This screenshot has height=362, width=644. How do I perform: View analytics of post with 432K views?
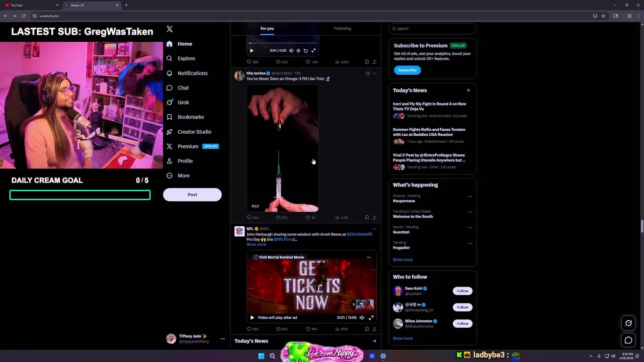tap(343, 62)
